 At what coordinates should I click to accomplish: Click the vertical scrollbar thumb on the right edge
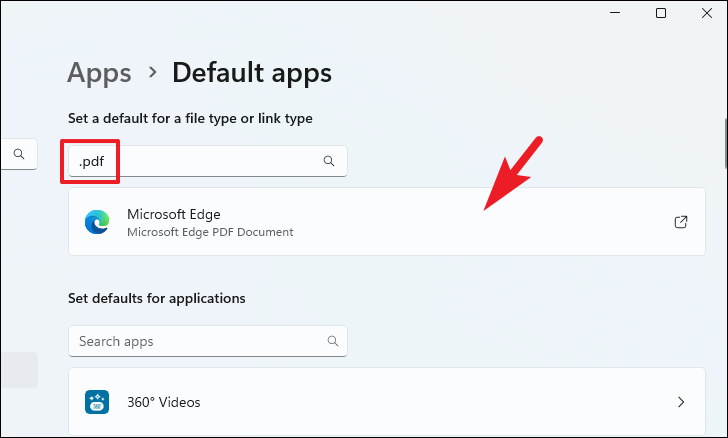click(x=726, y=144)
